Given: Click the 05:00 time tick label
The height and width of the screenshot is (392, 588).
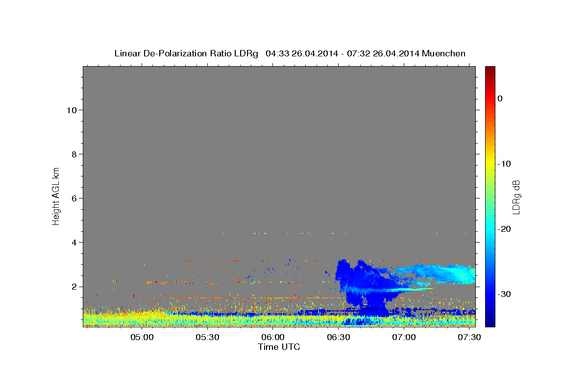Looking at the screenshot, I should pos(142,338).
